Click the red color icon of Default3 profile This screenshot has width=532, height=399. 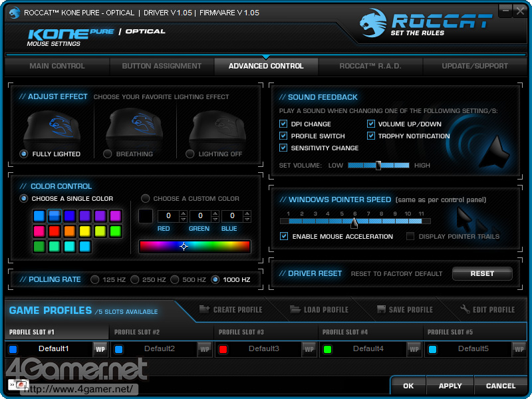(223, 350)
